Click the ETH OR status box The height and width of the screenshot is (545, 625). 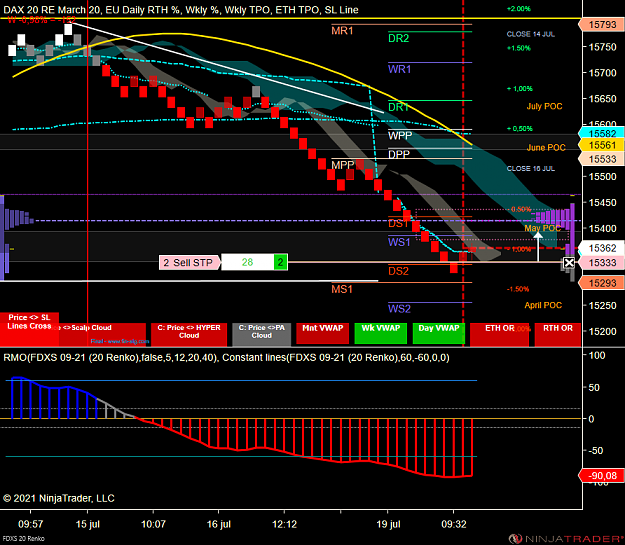pyautogui.click(x=499, y=334)
